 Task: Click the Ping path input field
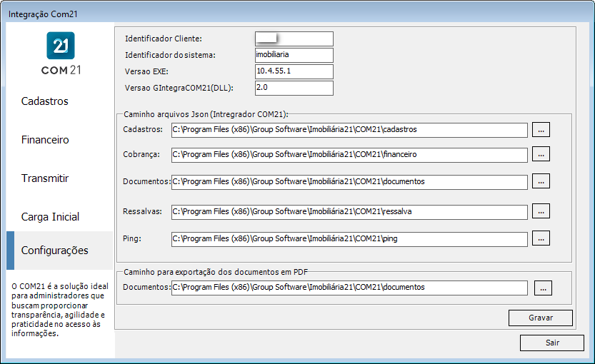pos(349,239)
